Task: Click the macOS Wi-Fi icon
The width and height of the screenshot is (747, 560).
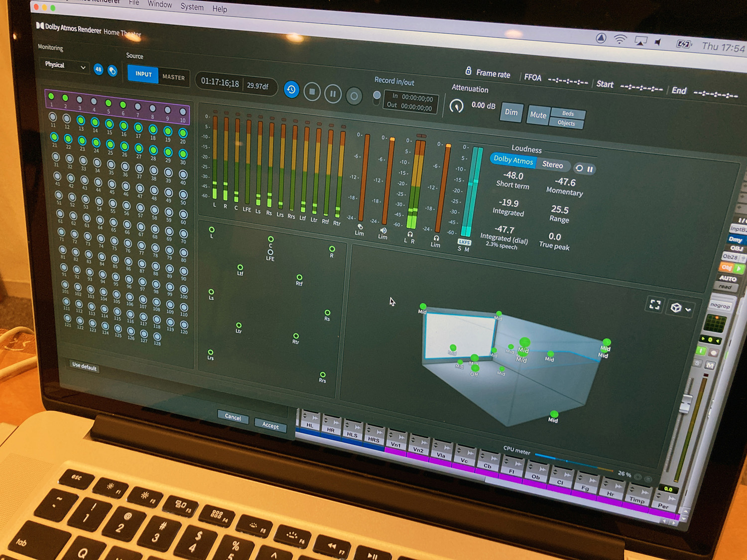Action: pos(620,39)
